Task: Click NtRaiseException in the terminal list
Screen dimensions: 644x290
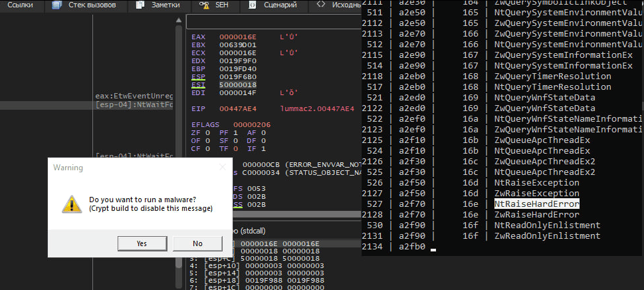Action: click(537, 182)
